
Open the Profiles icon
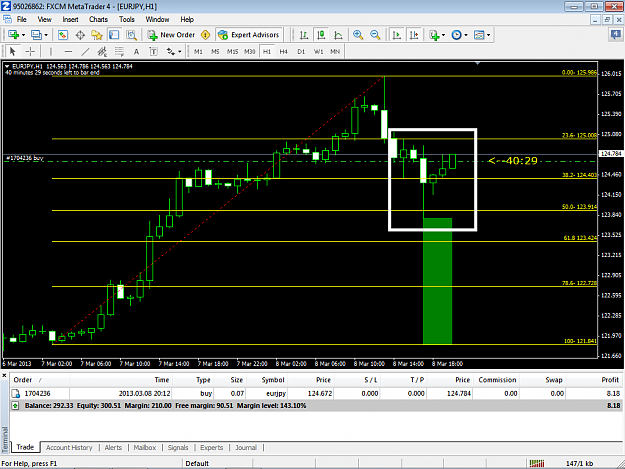pos(36,35)
